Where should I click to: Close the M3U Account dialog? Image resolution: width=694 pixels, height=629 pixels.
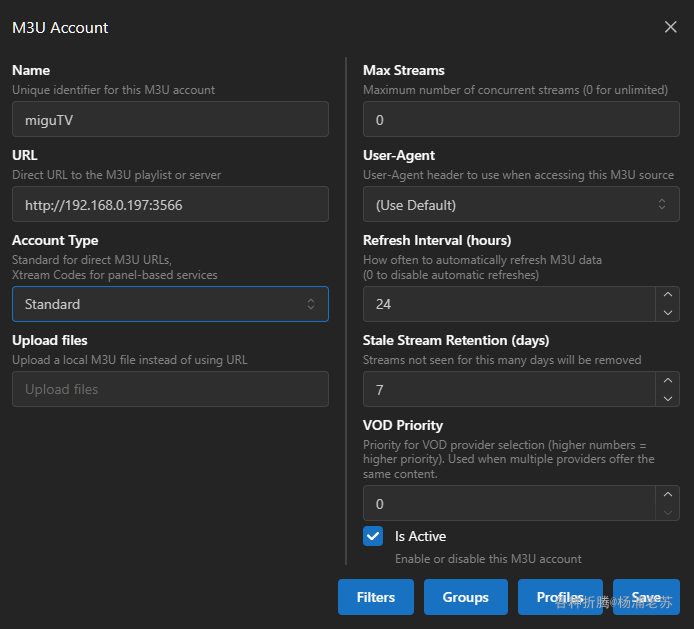pyautogui.click(x=670, y=27)
